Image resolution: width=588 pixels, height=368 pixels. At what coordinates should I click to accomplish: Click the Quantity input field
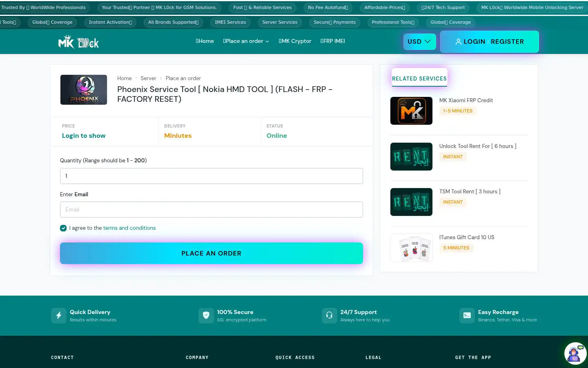point(211,176)
